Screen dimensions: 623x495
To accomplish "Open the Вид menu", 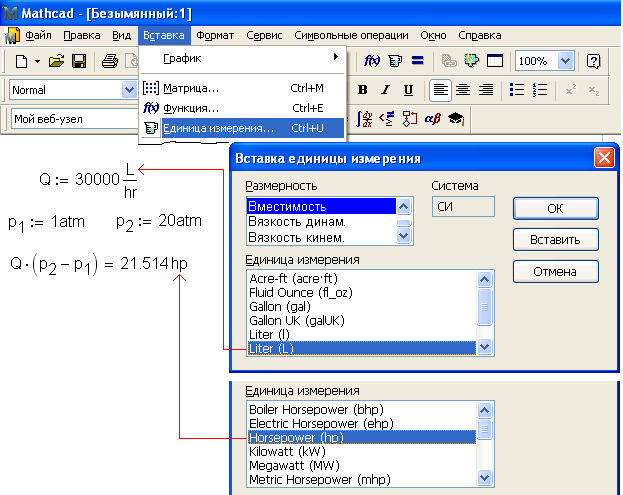I will (121, 35).
